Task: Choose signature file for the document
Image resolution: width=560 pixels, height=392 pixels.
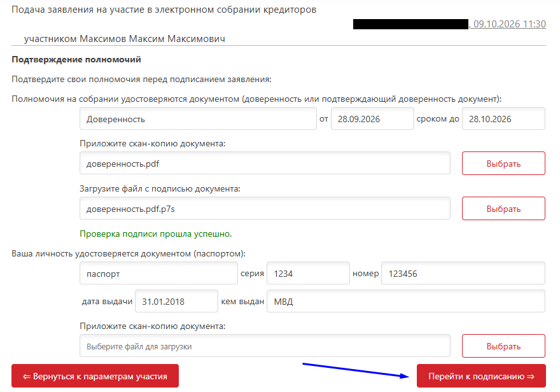Action: [503, 209]
